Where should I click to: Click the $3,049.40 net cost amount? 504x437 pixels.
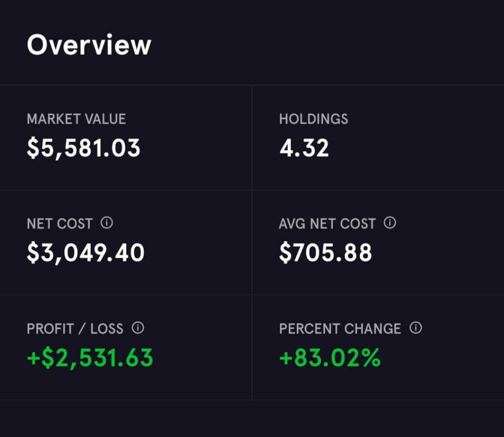[x=86, y=253]
